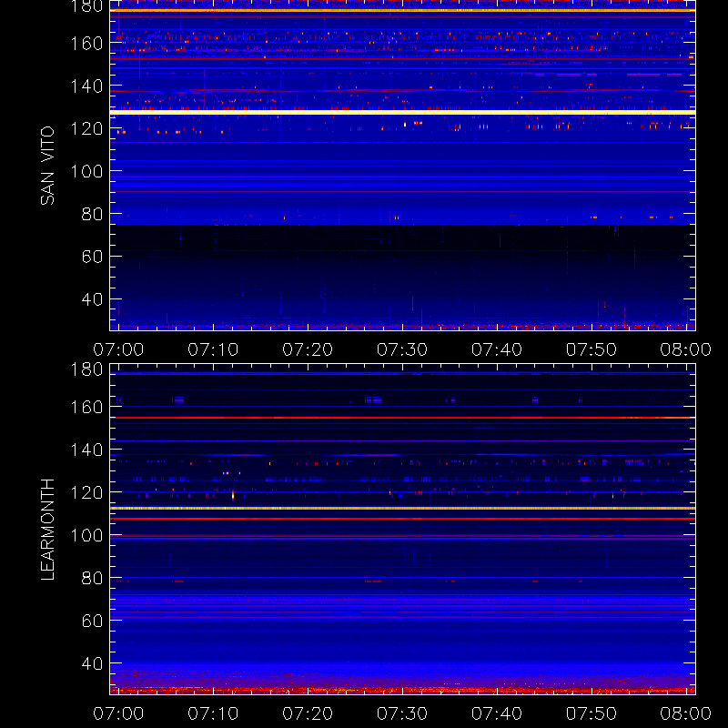Select the 40 tick label on LEARMONTH axis

93,663
